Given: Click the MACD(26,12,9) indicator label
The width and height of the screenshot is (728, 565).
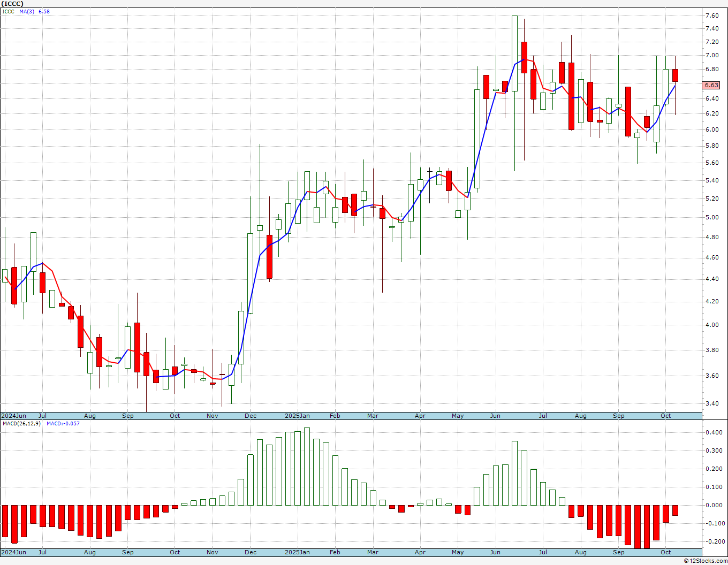Looking at the screenshot, I should [21, 423].
